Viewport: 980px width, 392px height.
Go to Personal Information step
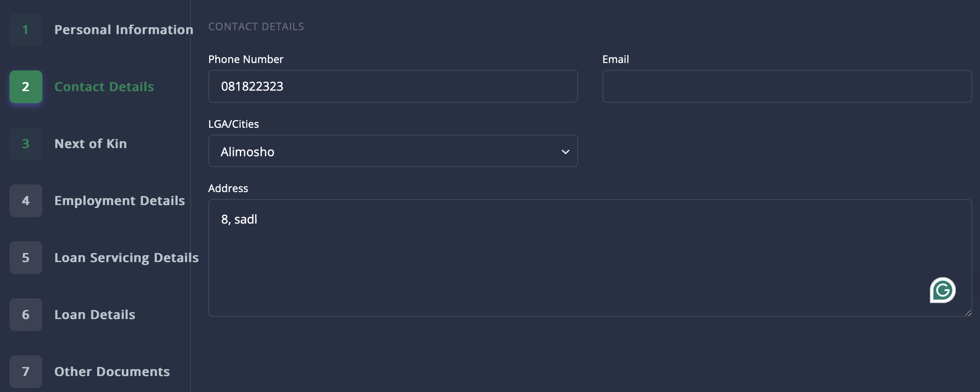click(x=124, y=30)
